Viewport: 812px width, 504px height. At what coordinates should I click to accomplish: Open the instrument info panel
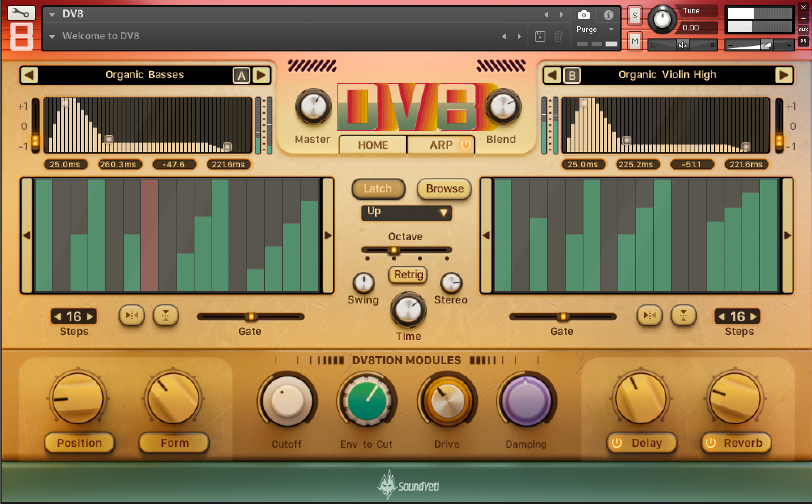click(x=608, y=15)
